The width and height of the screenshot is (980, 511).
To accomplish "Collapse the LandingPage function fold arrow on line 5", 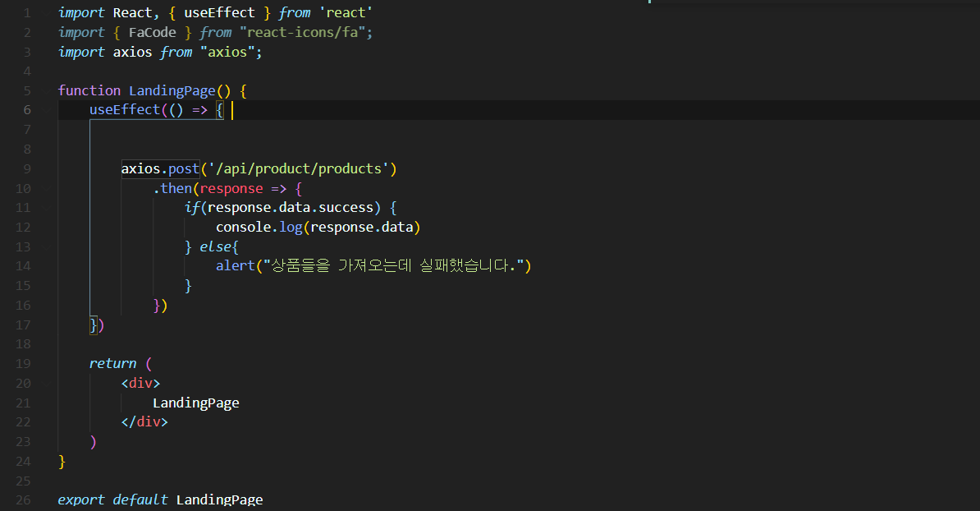I will click(45, 91).
